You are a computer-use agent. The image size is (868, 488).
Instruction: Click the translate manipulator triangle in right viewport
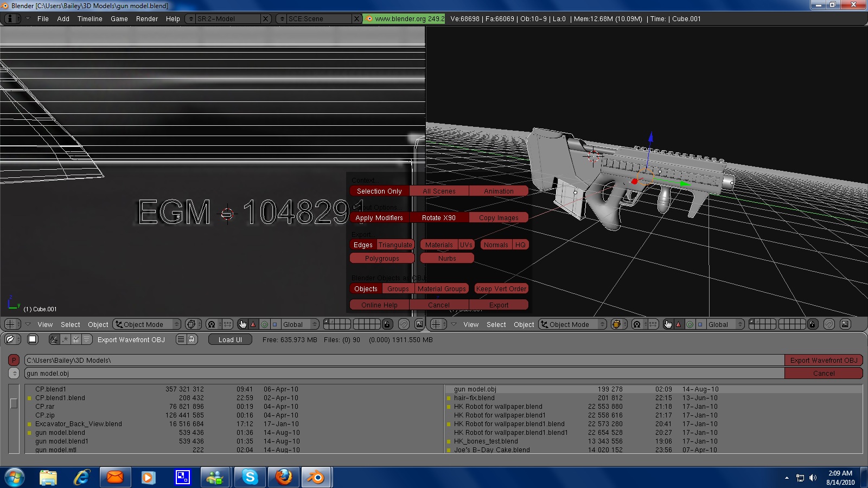(x=678, y=324)
